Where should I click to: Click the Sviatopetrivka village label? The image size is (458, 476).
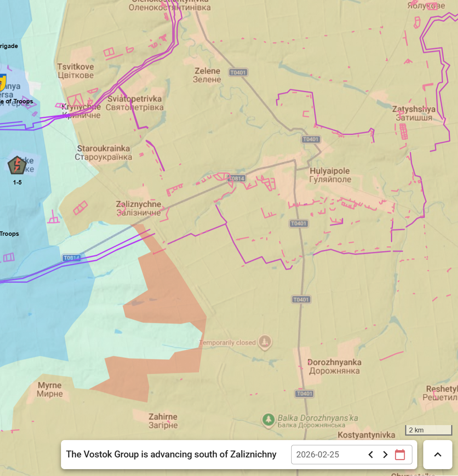[x=134, y=103]
